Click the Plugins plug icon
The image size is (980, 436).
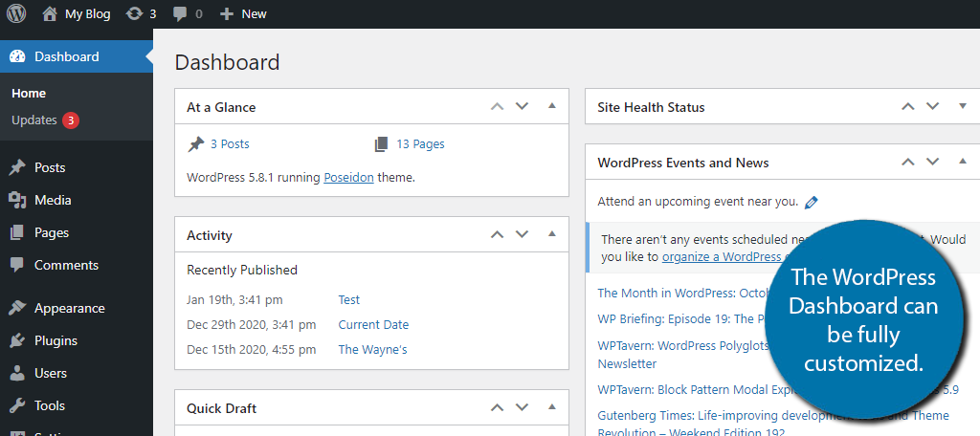(17, 340)
